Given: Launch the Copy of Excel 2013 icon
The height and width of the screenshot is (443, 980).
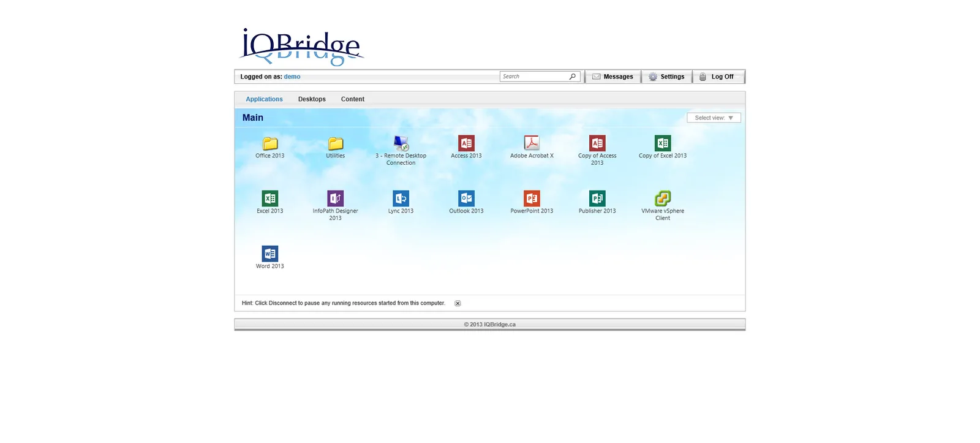Looking at the screenshot, I should [663, 143].
